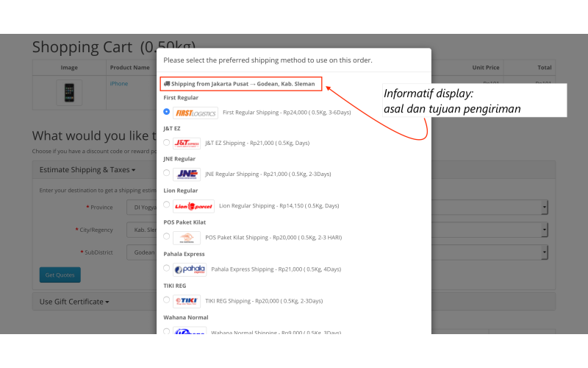Screen dimensions: 588x368
Task: Click the TIKI courier logo
Action: (x=187, y=301)
